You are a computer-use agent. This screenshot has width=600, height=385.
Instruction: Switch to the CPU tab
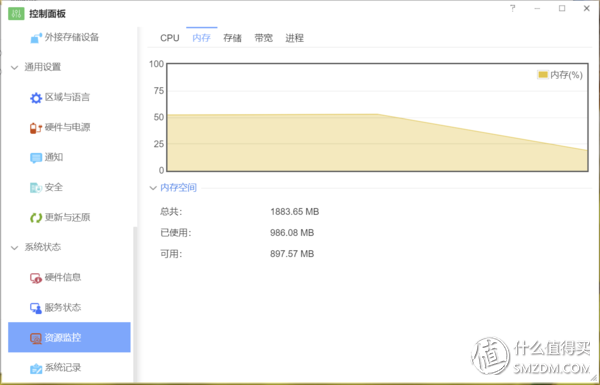(x=170, y=38)
